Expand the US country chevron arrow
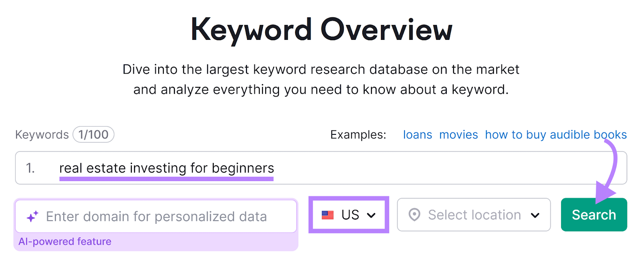The height and width of the screenshot is (266, 644). (372, 215)
